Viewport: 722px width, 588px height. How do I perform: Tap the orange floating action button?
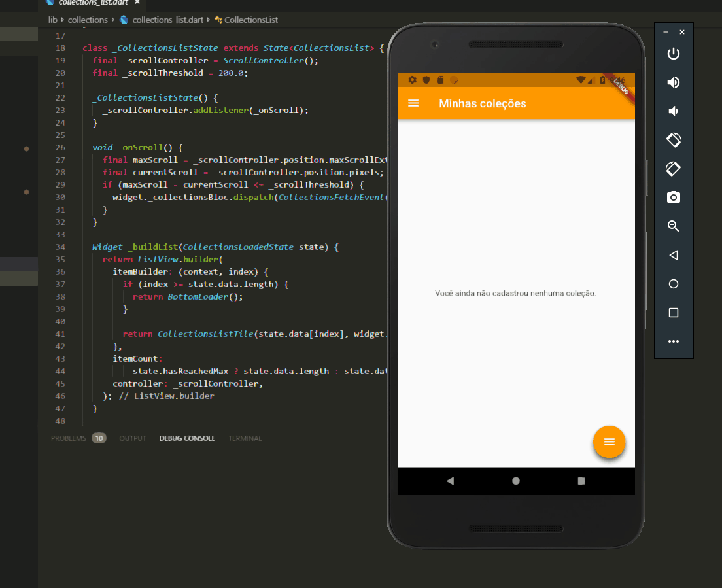609,441
